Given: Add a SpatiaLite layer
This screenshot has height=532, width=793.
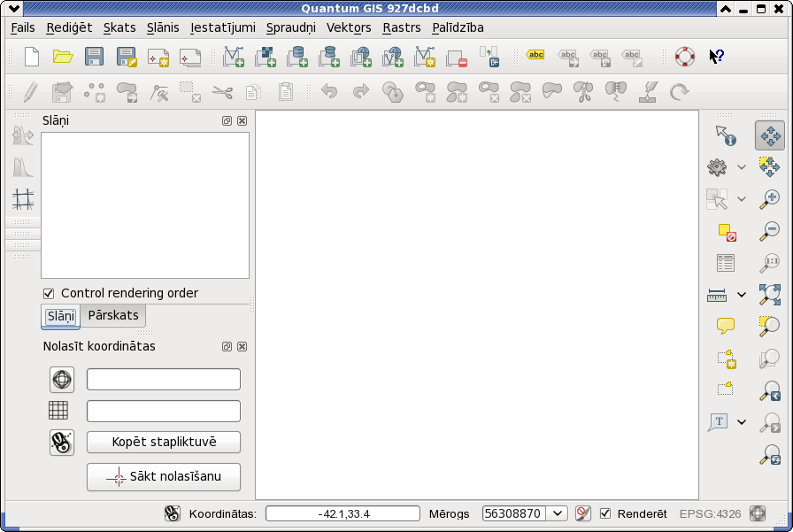Looking at the screenshot, I should point(329,57).
